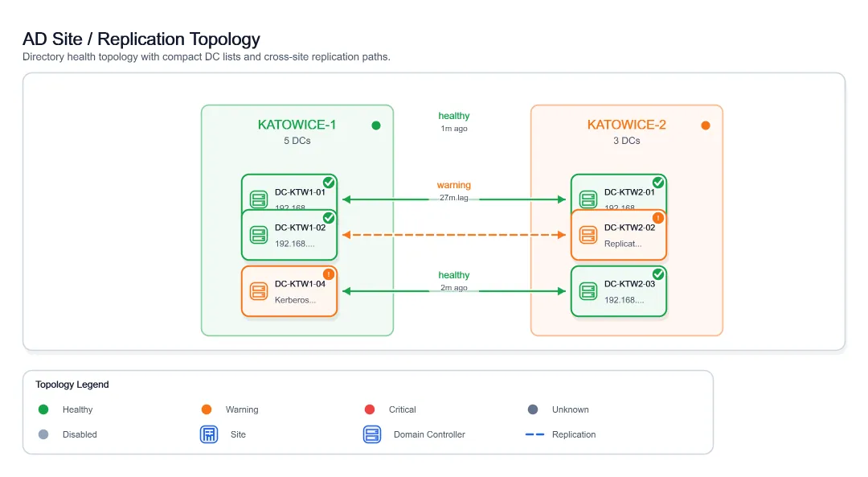The width and height of the screenshot is (868, 477).
Task: Click the 192.168.... address under DC-KTW2-03
Action: [x=624, y=300]
